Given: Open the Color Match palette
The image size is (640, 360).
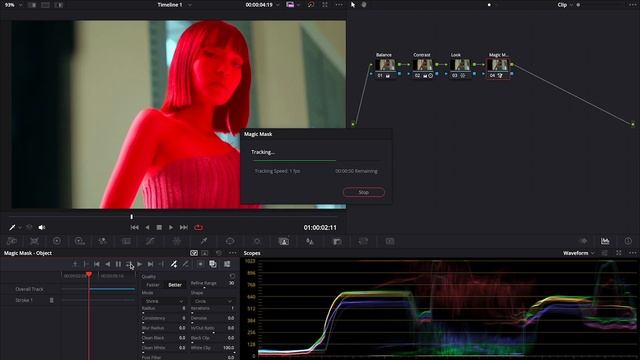Looking at the screenshot, I should (34, 241).
